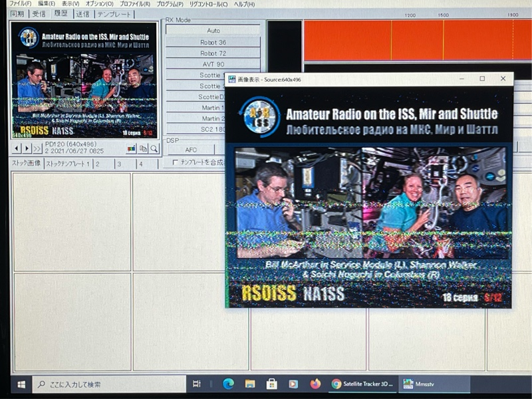Open the media player taskbar icon
The width and height of the screenshot is (532, 399).
tap(293, 384)
